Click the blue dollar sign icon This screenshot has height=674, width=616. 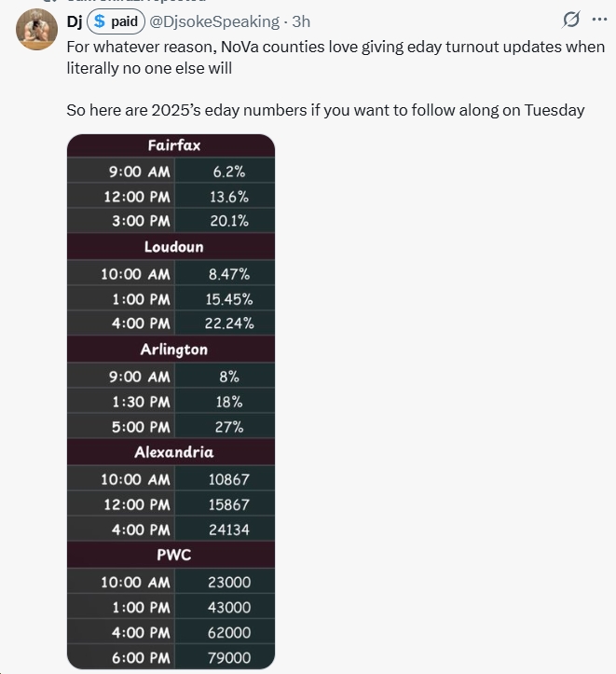pos(102,21)
